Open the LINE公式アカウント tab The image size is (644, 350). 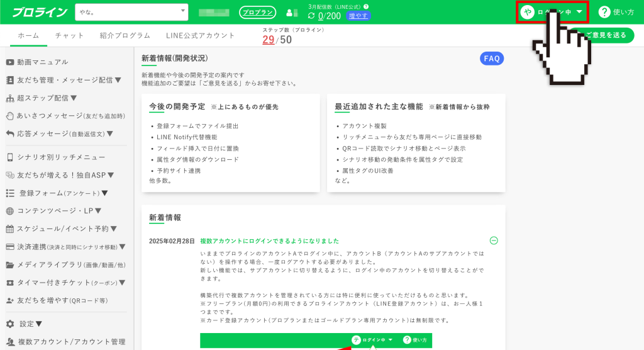pos(200,36)
